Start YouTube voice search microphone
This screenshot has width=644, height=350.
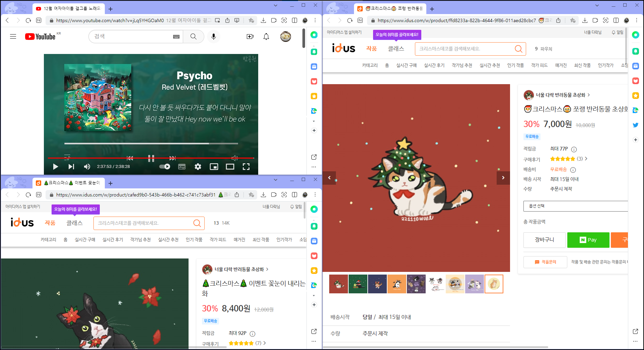pos(214,37)
